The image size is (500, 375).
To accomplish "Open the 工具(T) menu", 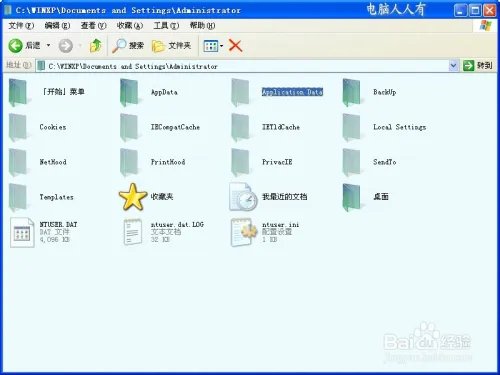I will [166, 25].
